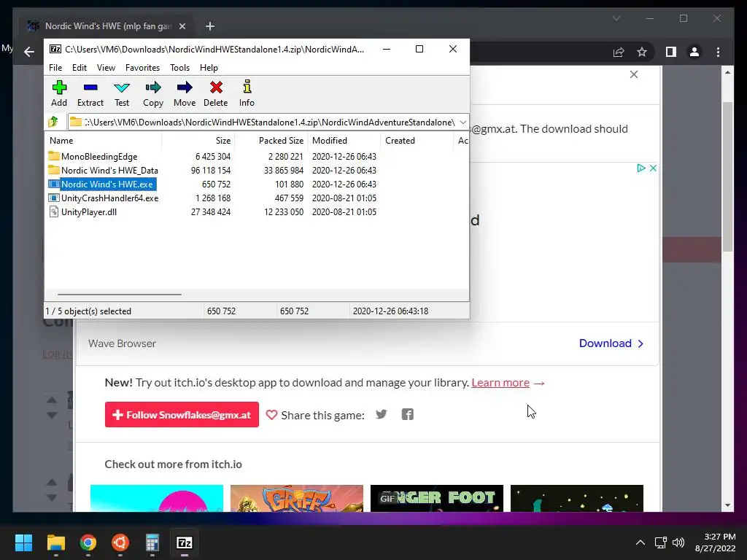The image size is (747, 560).
Task: Close the Nordic Wind's HWE browser tab
Action: point(182,26)
